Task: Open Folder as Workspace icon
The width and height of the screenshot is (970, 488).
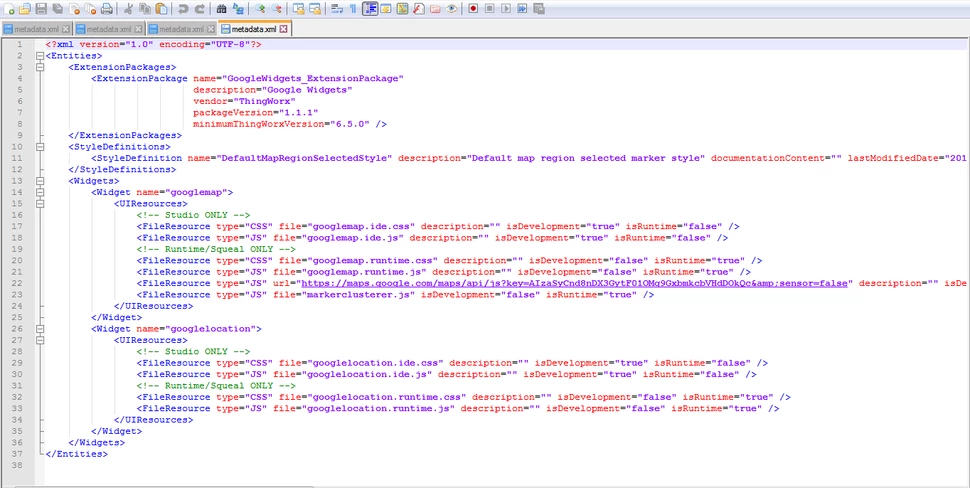Action: [436, 9]
